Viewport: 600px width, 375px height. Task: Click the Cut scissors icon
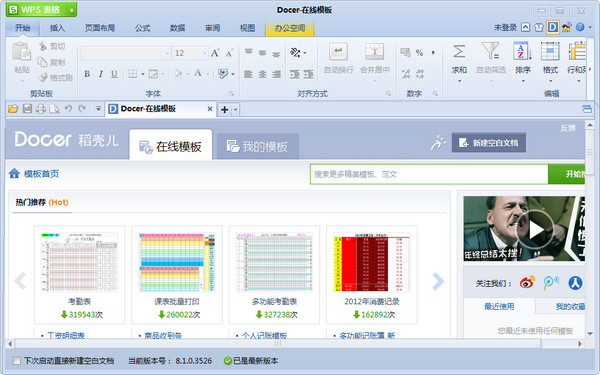tap(43, 46)
